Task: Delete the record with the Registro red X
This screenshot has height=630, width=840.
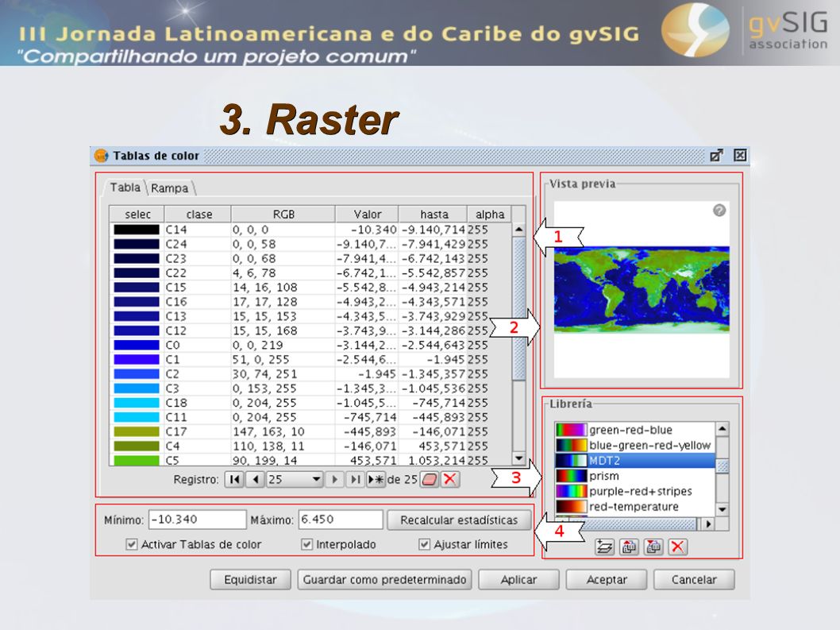Action: [450, 479]
